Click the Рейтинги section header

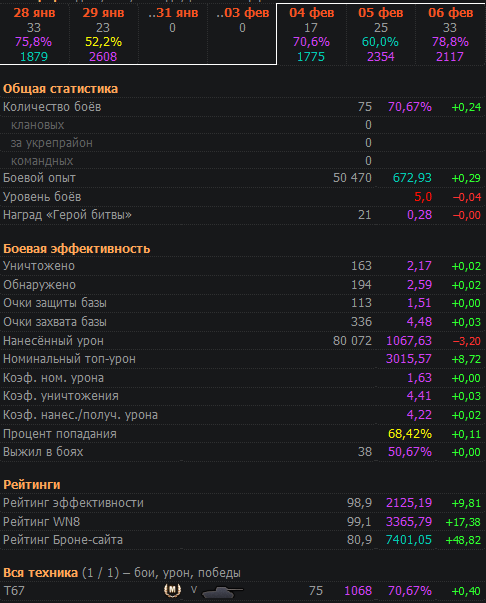(32, 485)
